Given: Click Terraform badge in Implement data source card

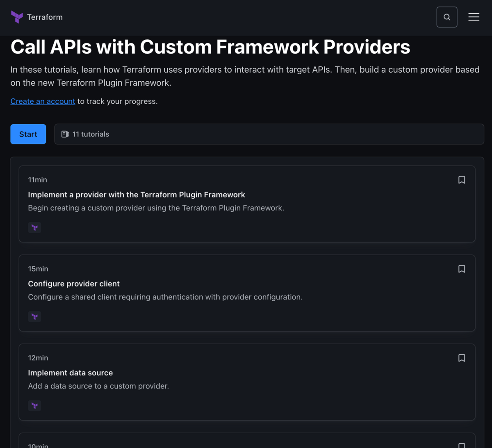Looking at the screenshot, I should click(x=34, y=406).
